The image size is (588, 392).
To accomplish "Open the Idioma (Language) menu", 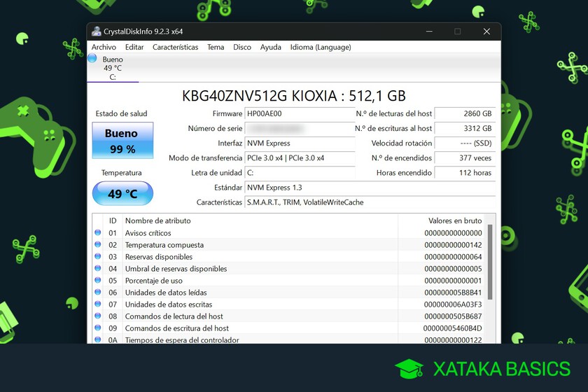I will (x=320, y=48).
